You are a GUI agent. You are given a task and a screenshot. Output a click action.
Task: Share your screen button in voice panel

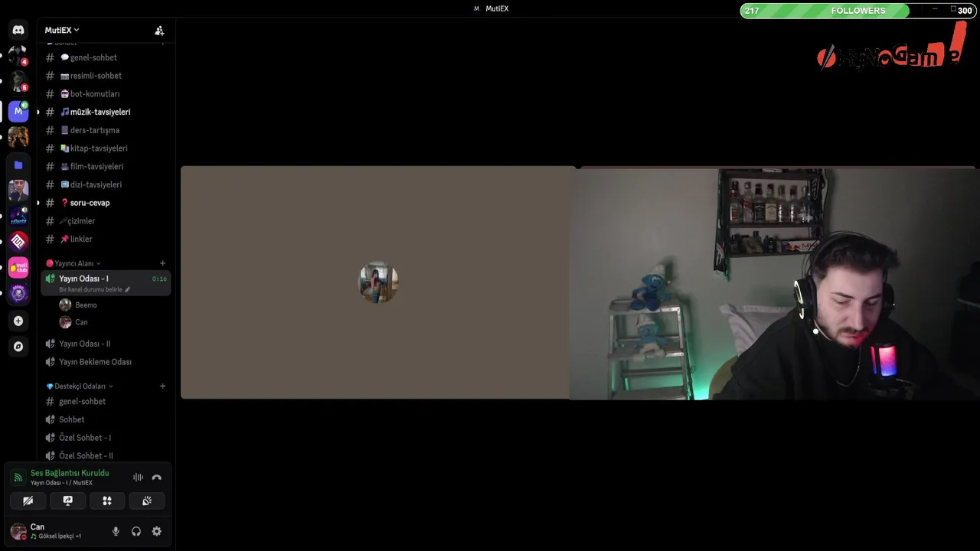pos(67,500)
